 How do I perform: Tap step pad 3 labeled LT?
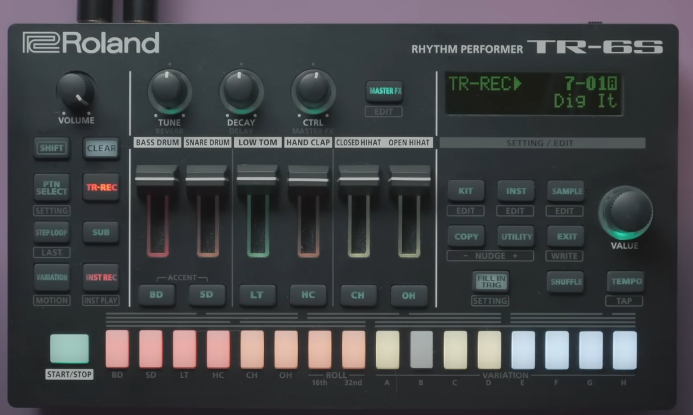[x=184, y=349]
